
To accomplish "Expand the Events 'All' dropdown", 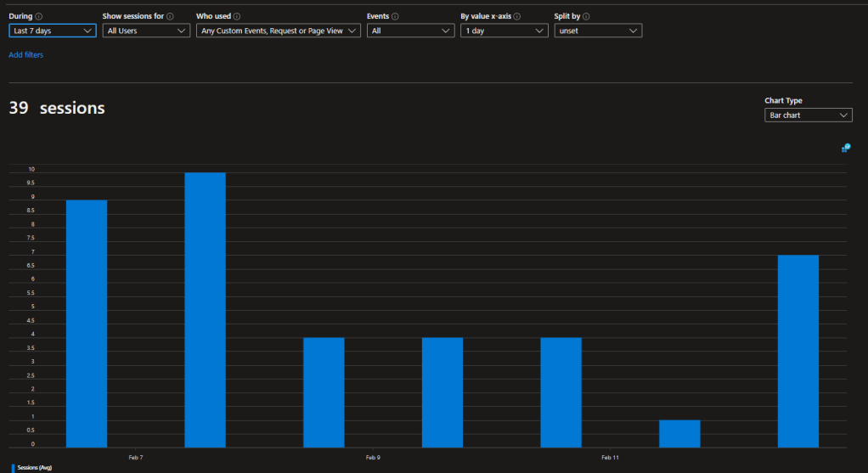I will [411, 31].
